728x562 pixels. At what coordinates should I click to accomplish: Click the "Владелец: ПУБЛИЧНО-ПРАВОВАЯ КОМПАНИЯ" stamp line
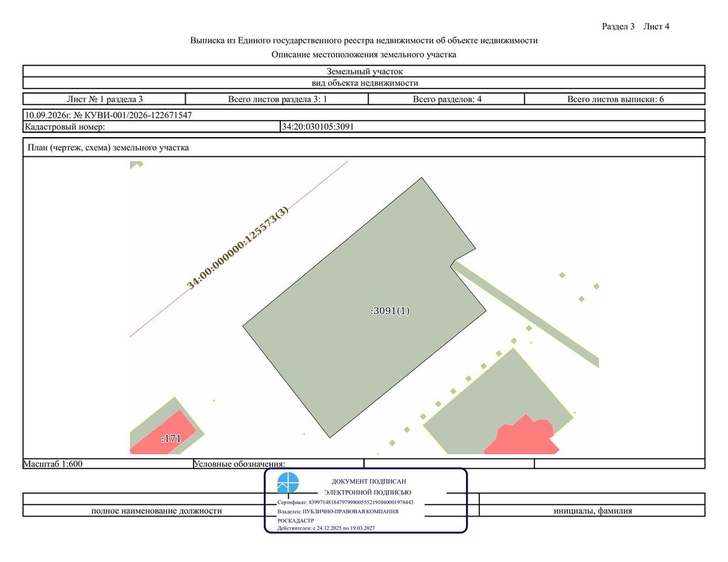tap(338, 511)
